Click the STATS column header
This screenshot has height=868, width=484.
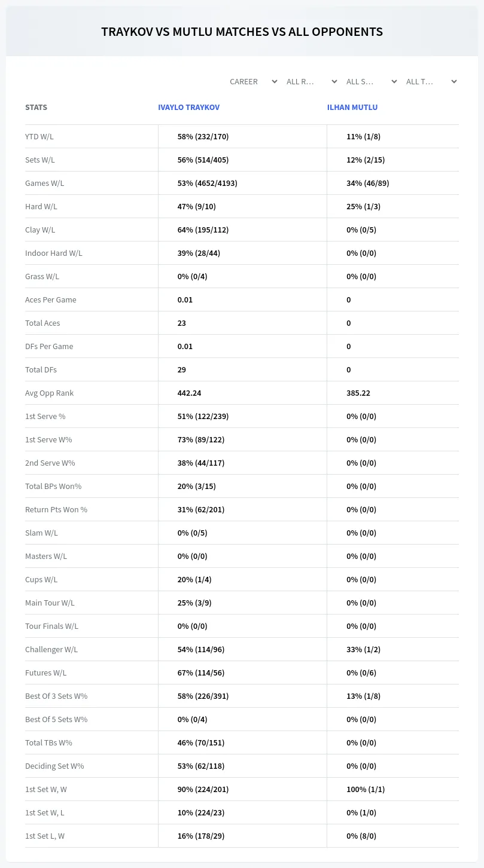(x=36, y=108)
